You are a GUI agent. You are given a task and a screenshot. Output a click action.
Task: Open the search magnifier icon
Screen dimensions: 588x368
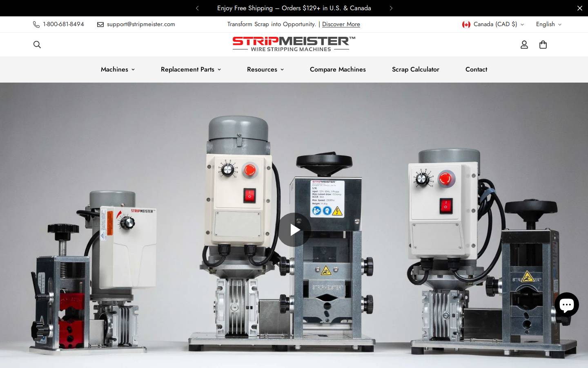pos(37,45)
